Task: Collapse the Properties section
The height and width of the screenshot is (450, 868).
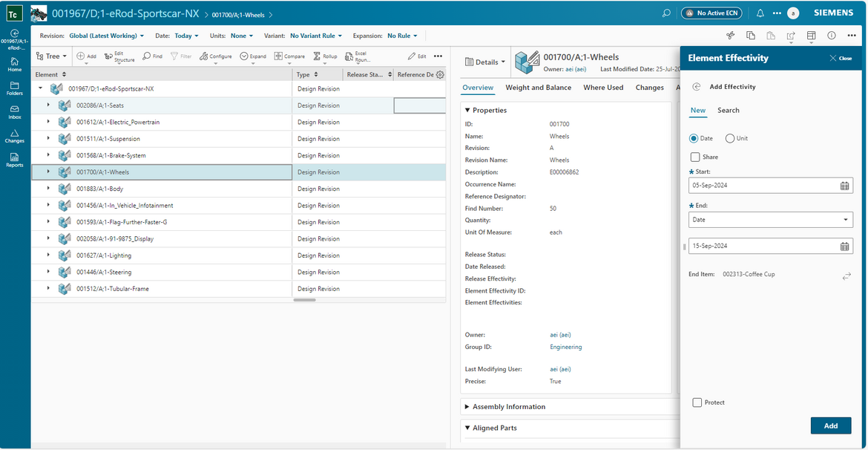Action: click(x=467, y=111)
